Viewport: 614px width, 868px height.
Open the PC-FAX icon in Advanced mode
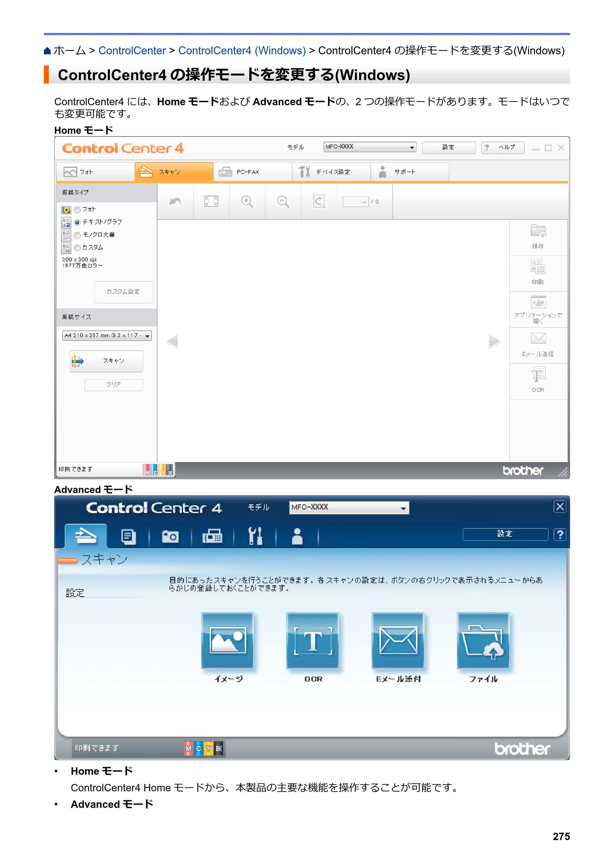pyautogui.click(x=212, y=536)
